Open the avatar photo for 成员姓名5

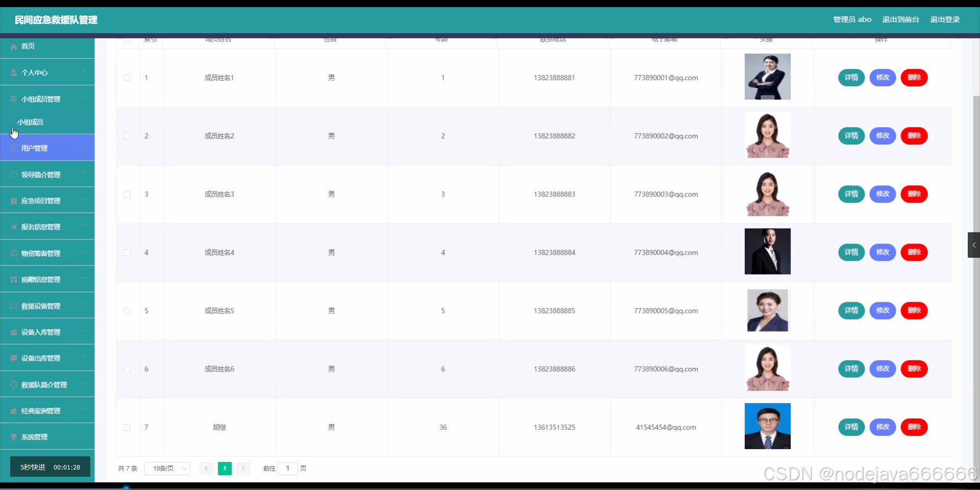pos(768,310)
